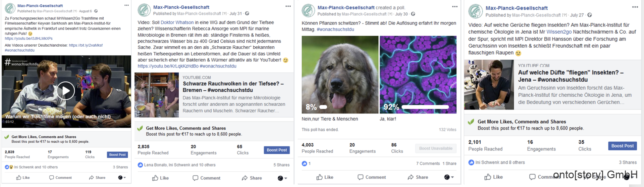Open three-dot options on the July 31 post

pos(288,6)
